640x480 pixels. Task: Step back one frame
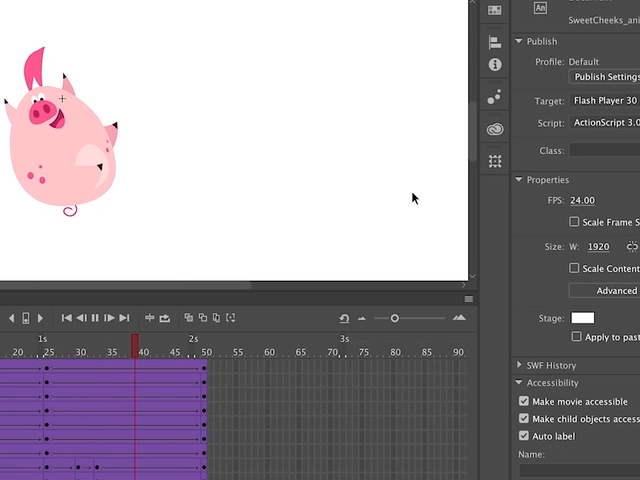point(81,318)
